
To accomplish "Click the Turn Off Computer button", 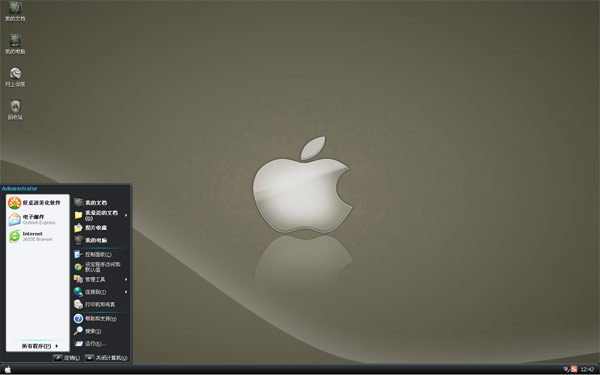I will (106, 358).
